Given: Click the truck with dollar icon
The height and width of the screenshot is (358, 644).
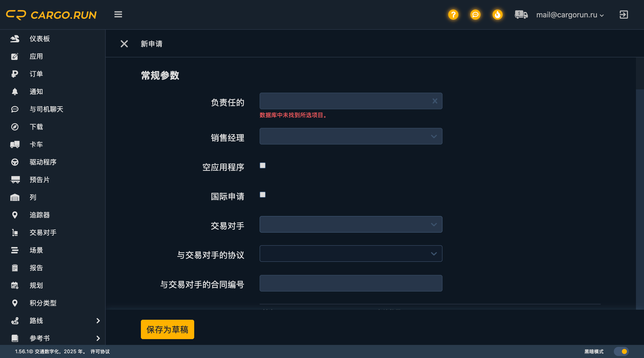Looking at the screenshot, I should point(521,15).
